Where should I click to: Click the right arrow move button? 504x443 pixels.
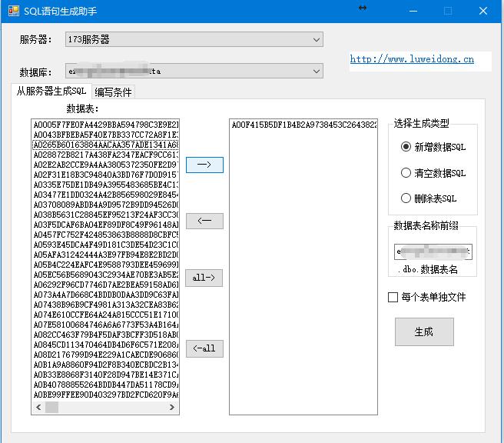point(204,165)
